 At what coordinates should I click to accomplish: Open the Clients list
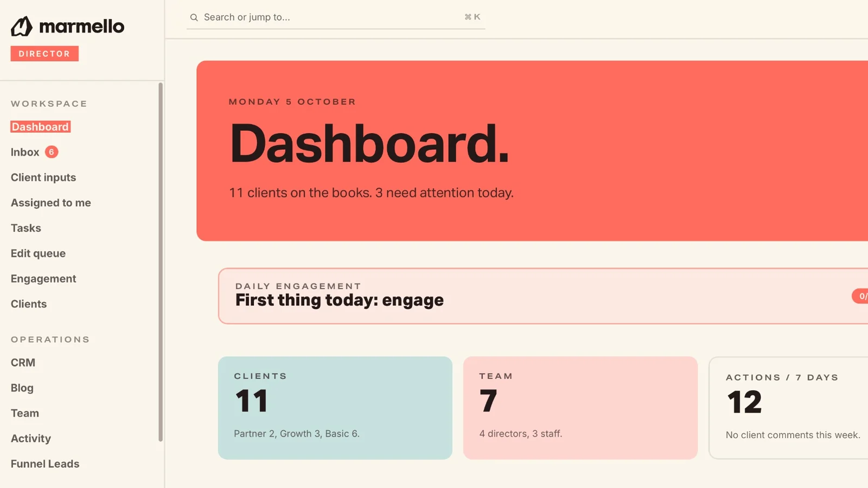click(29, 304)
